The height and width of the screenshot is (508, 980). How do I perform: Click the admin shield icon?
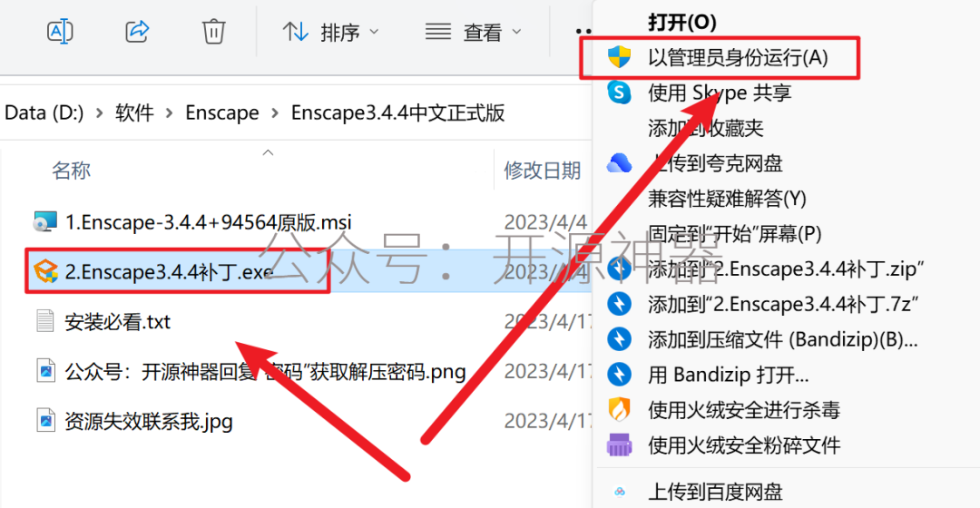[620, 57]
